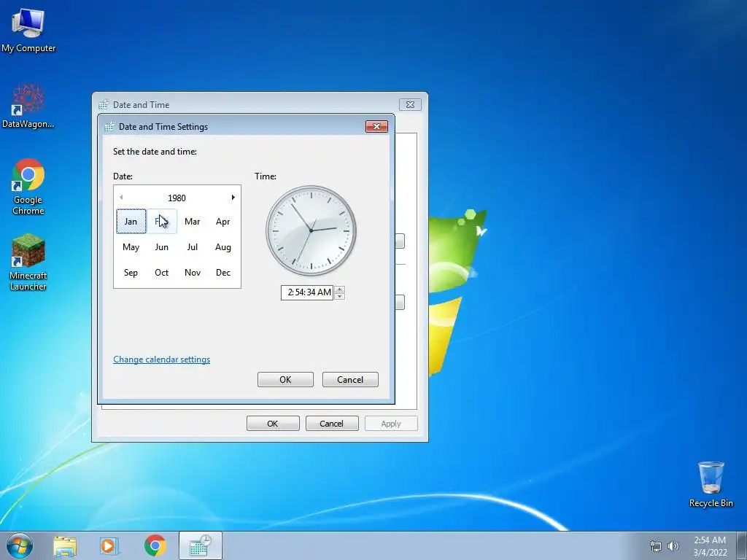Go to previous year range arrow
The height and width of the screenshot is (560, 747).
point(121,197)
